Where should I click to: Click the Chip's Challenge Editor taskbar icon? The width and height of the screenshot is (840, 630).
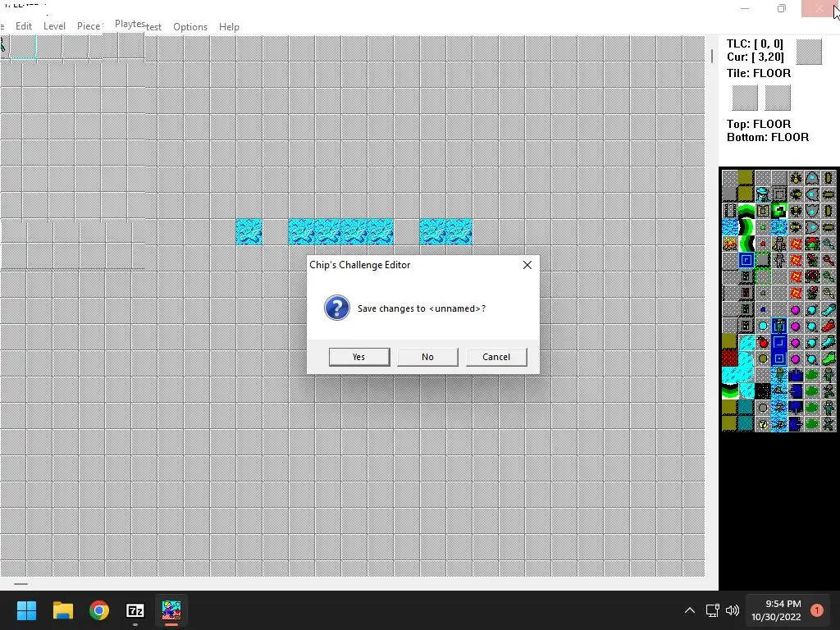pyautogui.click(x=171, y=610)
